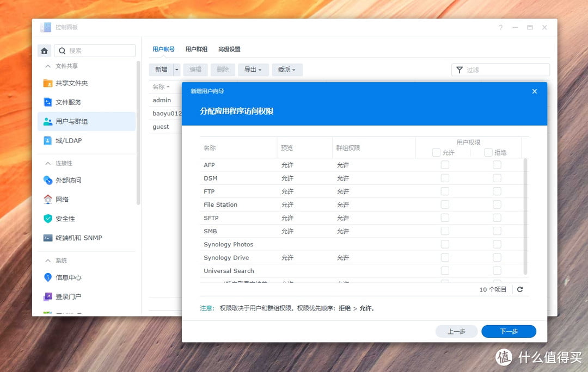Click inside the 过滤 filter field
The height and width of the screenshot is (372, 588).
tap(501, 70)
